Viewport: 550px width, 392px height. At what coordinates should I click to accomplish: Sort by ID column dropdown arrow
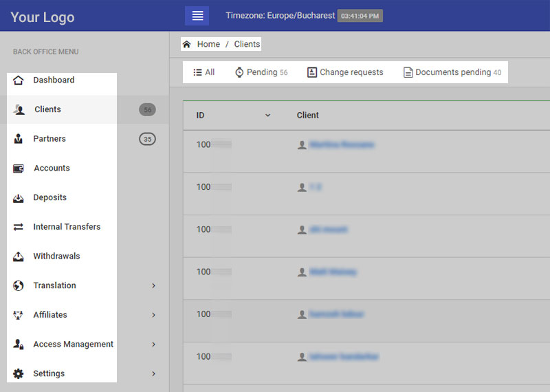pyautogui.click(x=268, y=116)
